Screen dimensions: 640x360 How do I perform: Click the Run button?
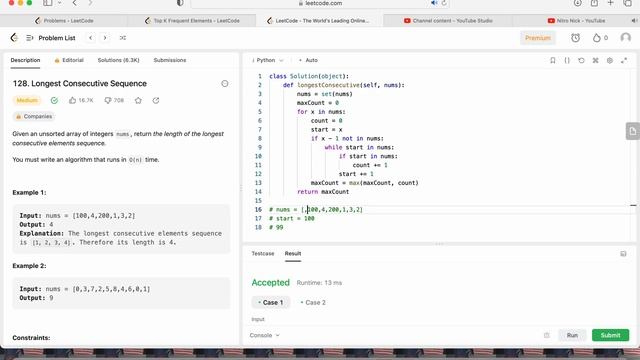coord(572,335)
